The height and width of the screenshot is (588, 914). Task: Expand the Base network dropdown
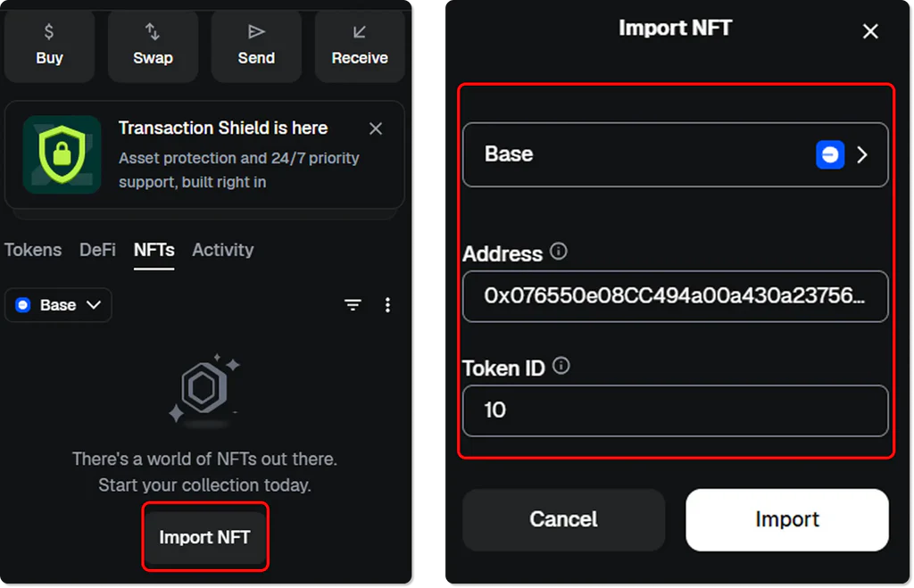[58, 305]
